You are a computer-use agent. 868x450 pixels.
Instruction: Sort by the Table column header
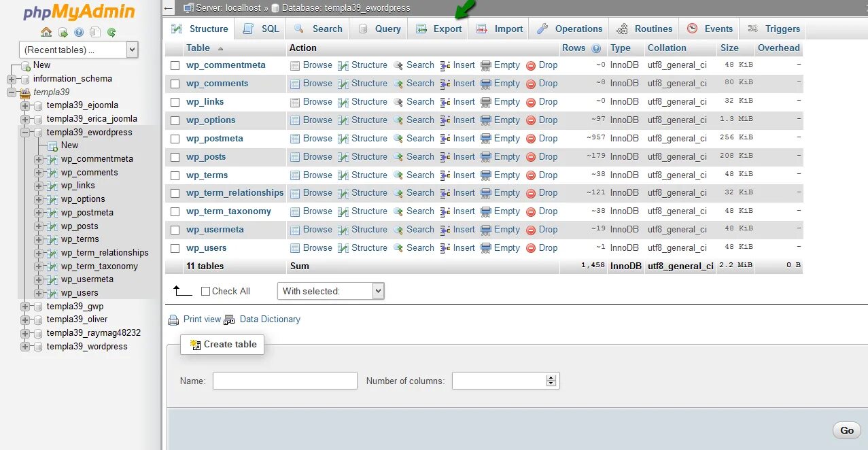click(x=198, y=48)
